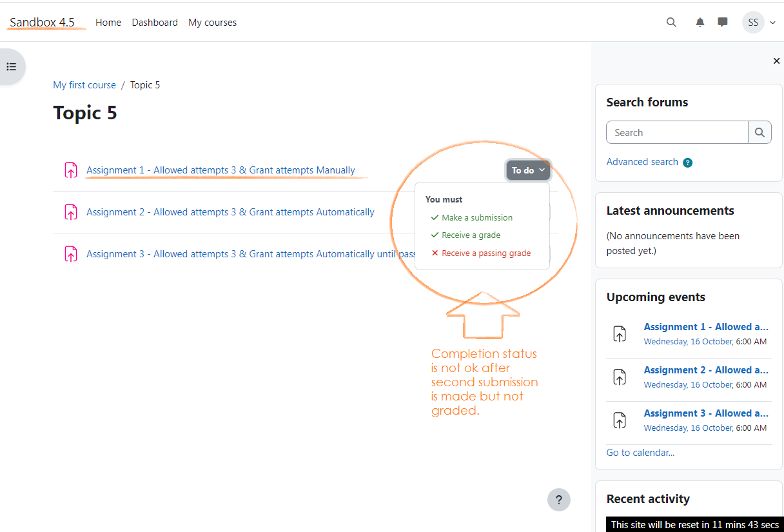Go to Home in top navigation

pyautogui.click(x=108, y=23)
